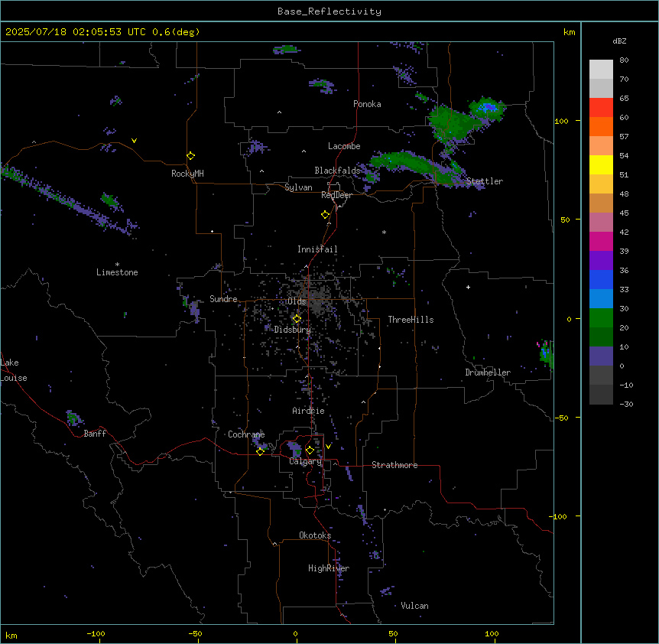The height and width of the screenshot is (644, 659).
Task: Click the white plus marker northeast of Drumheller
Action: (468, 287)
